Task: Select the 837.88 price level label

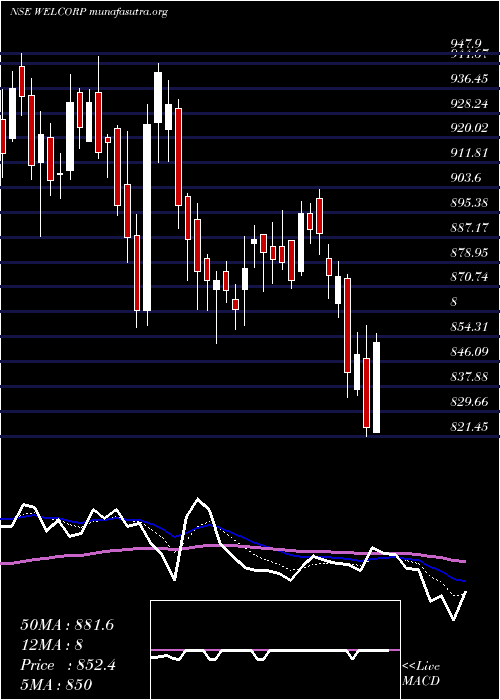Action: (469, 377)
